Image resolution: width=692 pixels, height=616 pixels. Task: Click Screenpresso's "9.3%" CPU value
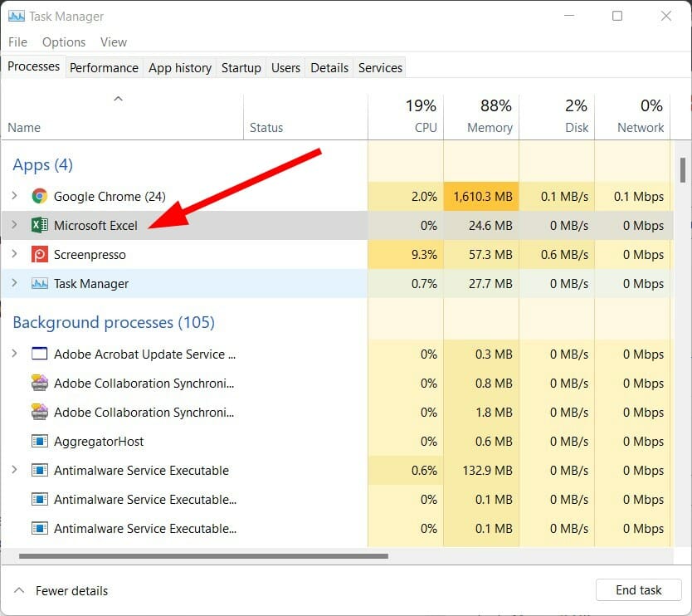[x=424, y=255]
